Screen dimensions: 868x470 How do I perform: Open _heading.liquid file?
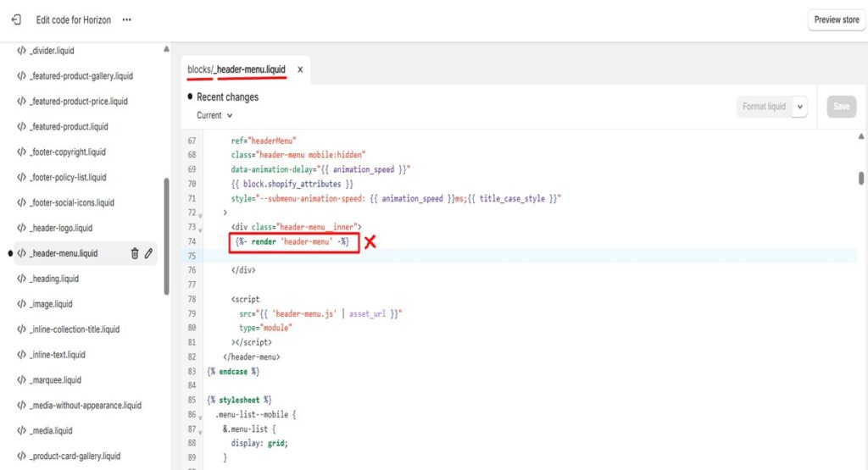[x=53, y=279]
